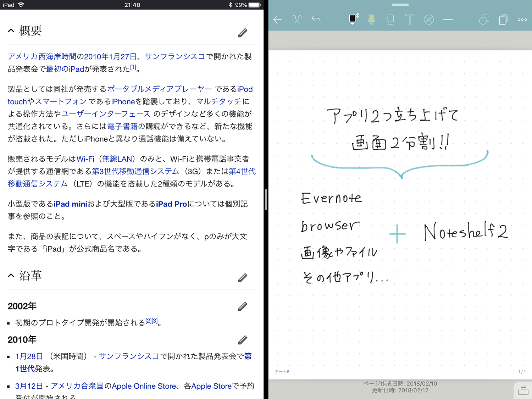Open the three-dot more menu

click(522, 20)
